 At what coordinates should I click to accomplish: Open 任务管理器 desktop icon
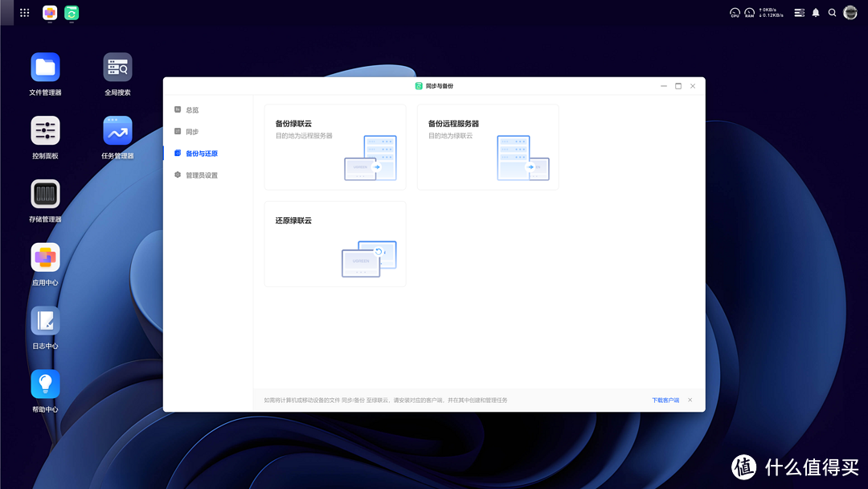117,131
